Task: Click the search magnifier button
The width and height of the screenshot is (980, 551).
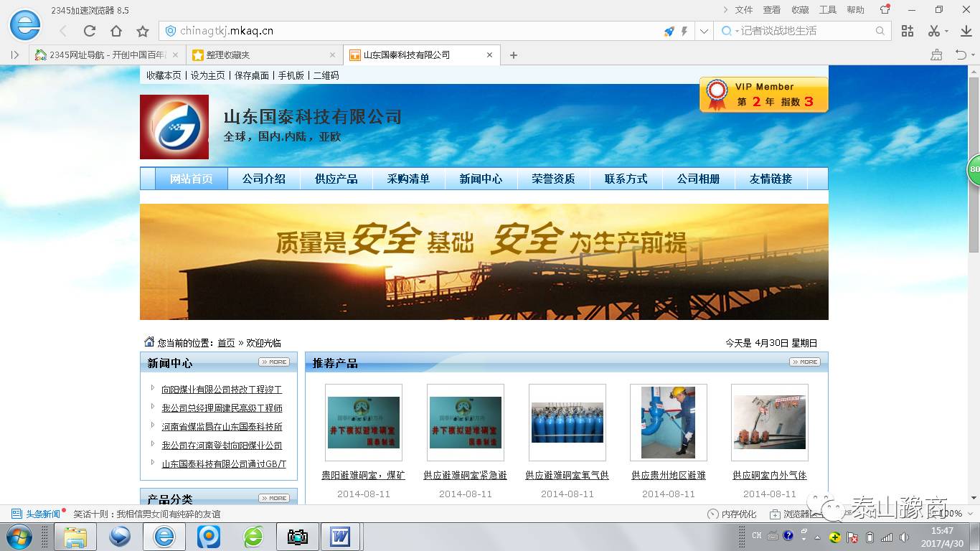Action: (880, 31)
